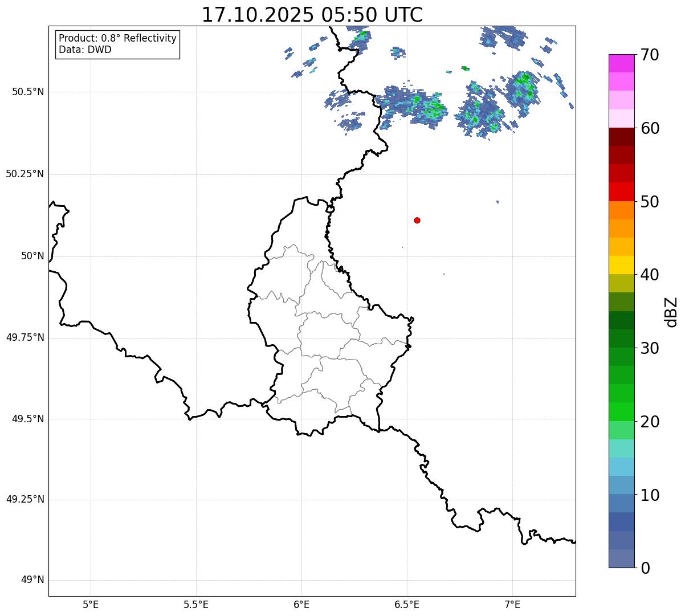Click the dBZ colorbar label

point(671,312)
